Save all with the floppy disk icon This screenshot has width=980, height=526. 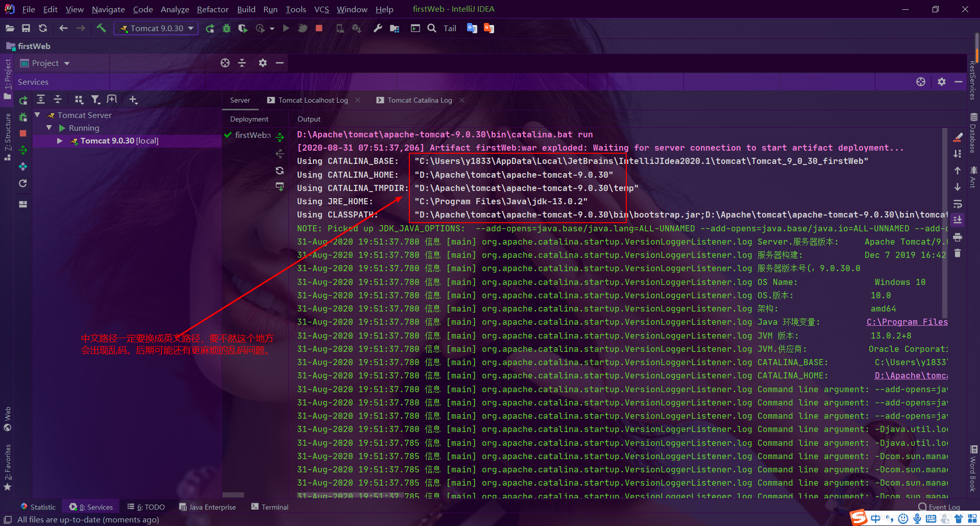[26, 29]
